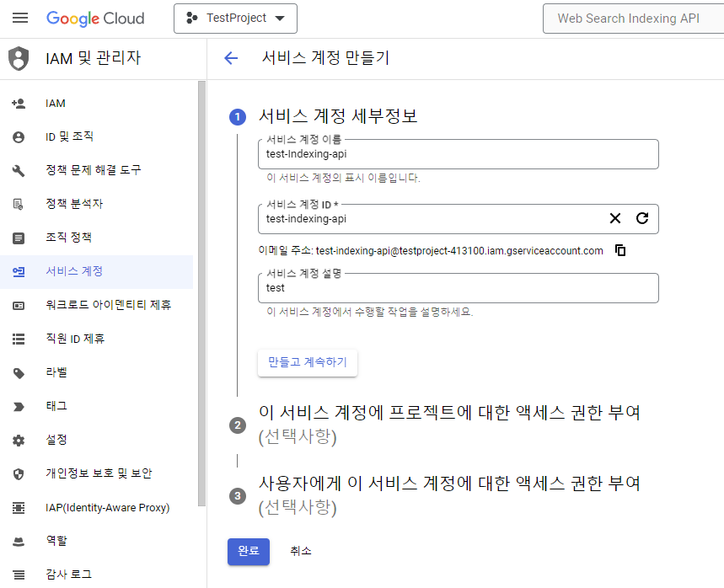This screenshot has width=724, height=588.
Task: Click 만들고 계속하기 button
Action: coord(308,362)
